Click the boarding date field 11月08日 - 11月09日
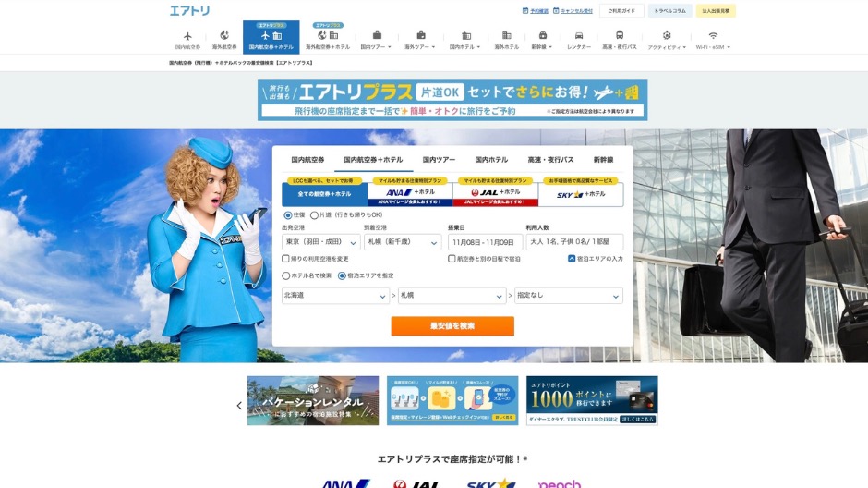Viewport: 868px width, 488px height. click(485, 242)
